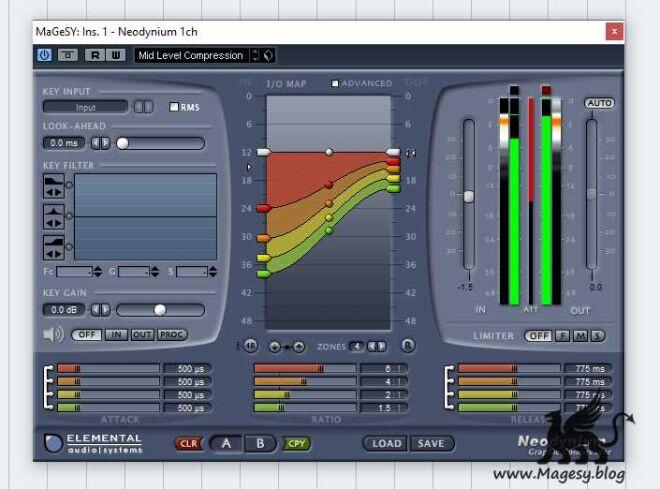
Task: Set Limiter to S mode
Action: 597,336
